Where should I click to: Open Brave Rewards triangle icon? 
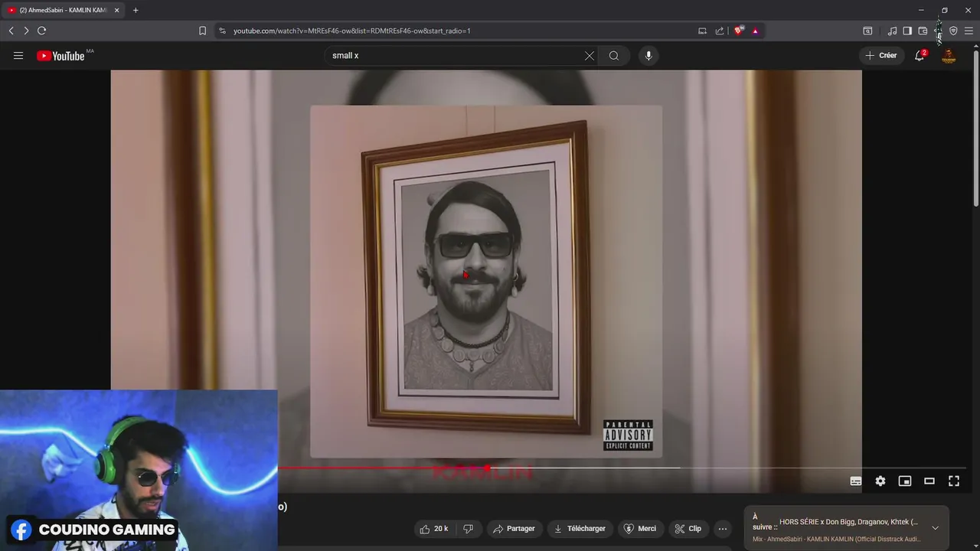coord(755,31)
